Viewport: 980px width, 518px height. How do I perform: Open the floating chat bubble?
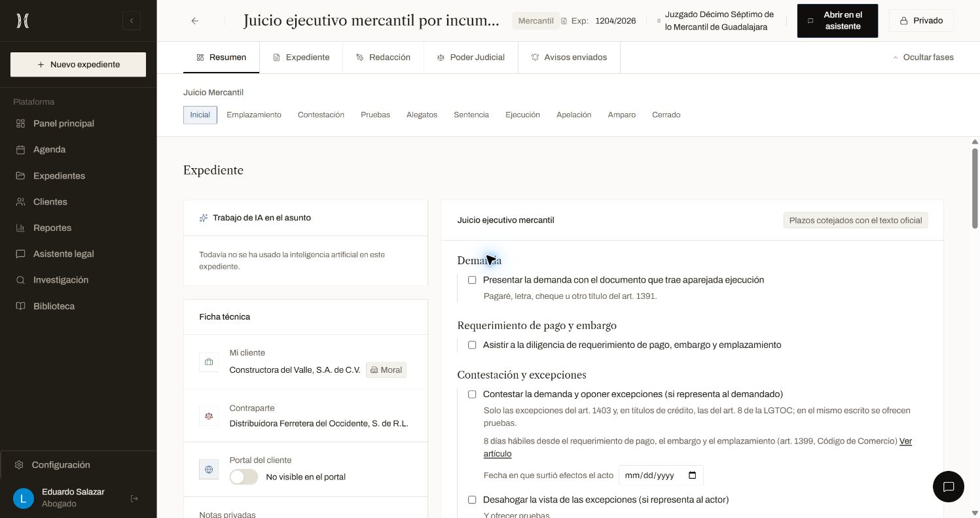[949, 487]
